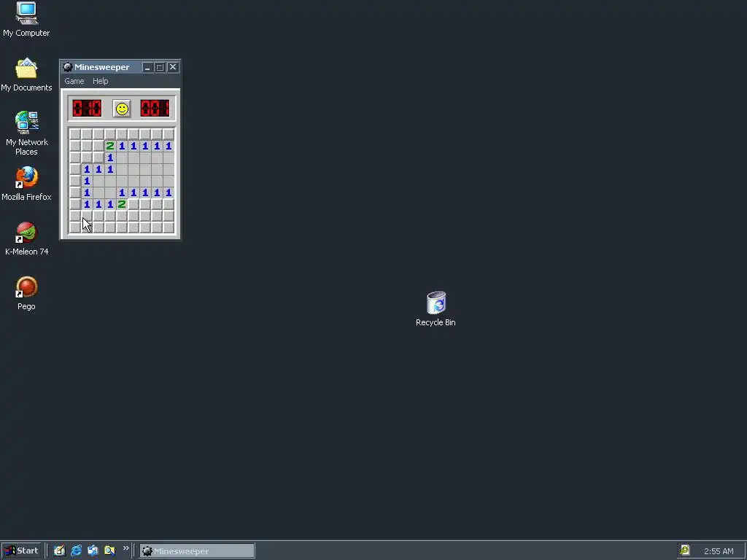Select the My Documents desktop icon
747x560 pixels.
coord(26,75)
